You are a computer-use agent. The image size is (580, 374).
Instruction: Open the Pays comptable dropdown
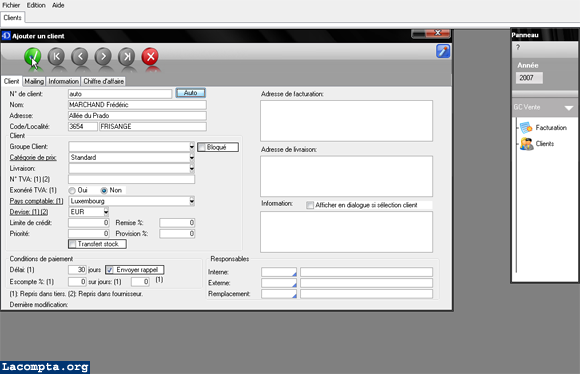[x=192, y=201]
